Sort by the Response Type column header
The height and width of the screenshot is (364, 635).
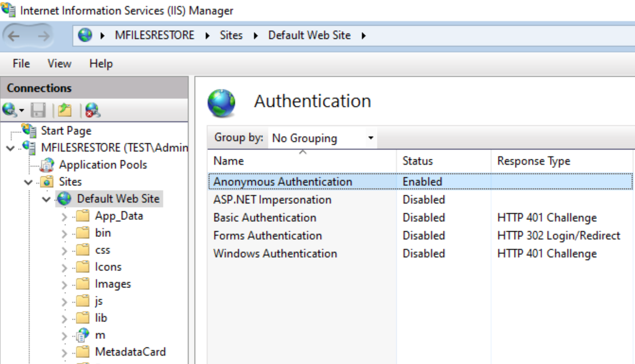[x=562, y=161]
